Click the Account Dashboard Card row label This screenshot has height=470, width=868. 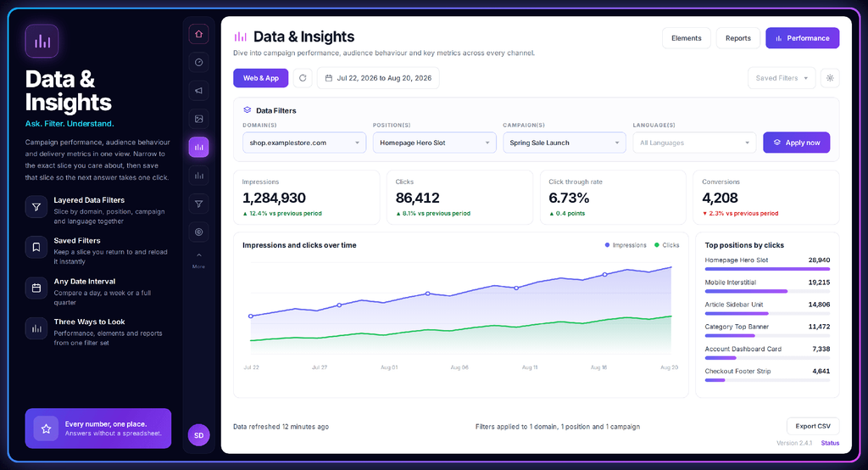[743, 349]
